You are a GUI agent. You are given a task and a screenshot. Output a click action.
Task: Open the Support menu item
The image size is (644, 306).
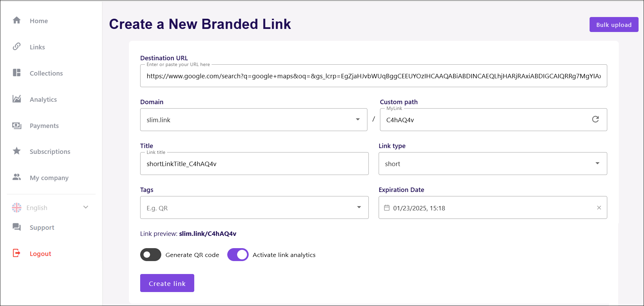(42, 227)
